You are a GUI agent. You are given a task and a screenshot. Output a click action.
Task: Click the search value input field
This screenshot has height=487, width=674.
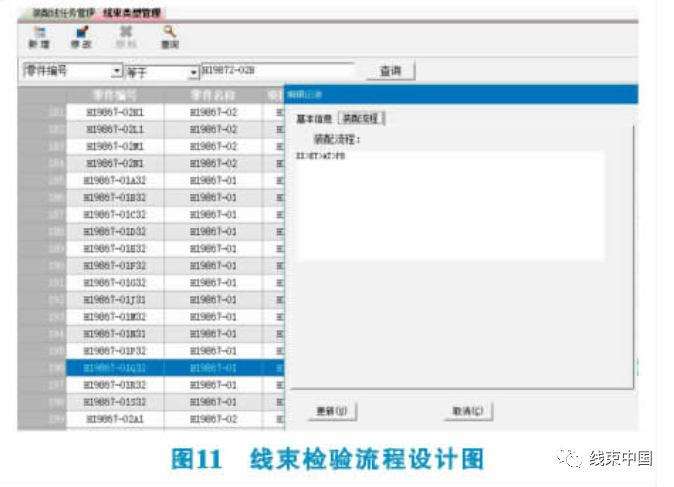(277, 71)
